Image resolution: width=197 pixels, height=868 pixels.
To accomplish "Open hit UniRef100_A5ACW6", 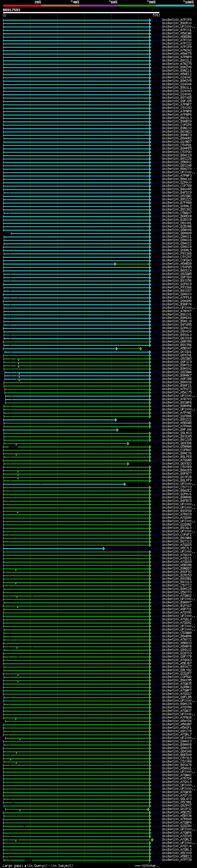I will (x=177, y=33).
